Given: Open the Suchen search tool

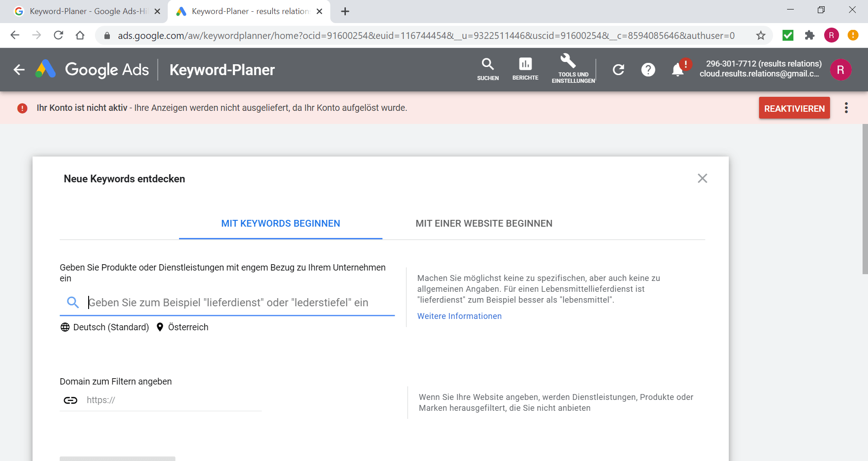Looking at the screenshot, I should click(488, 70).
